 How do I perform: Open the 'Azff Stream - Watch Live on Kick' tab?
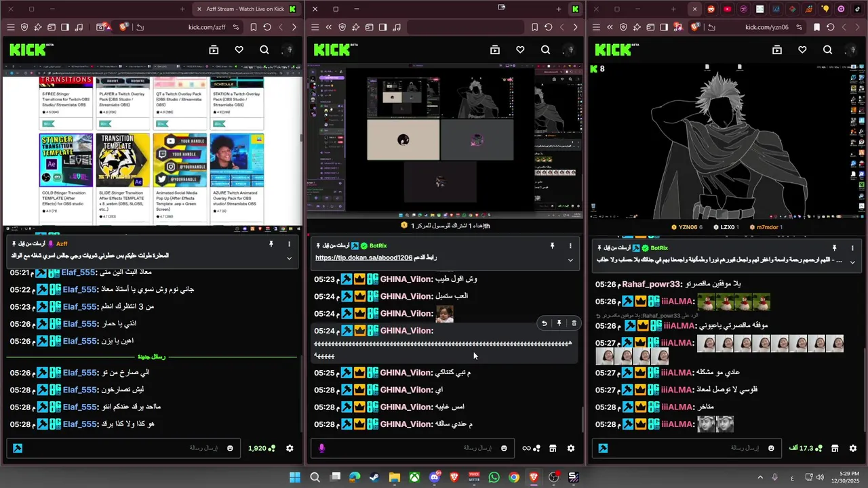245,9
